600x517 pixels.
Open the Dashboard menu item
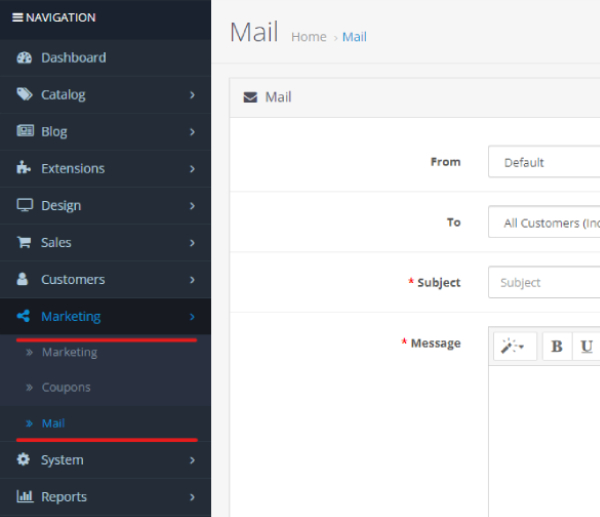(105, 58)
